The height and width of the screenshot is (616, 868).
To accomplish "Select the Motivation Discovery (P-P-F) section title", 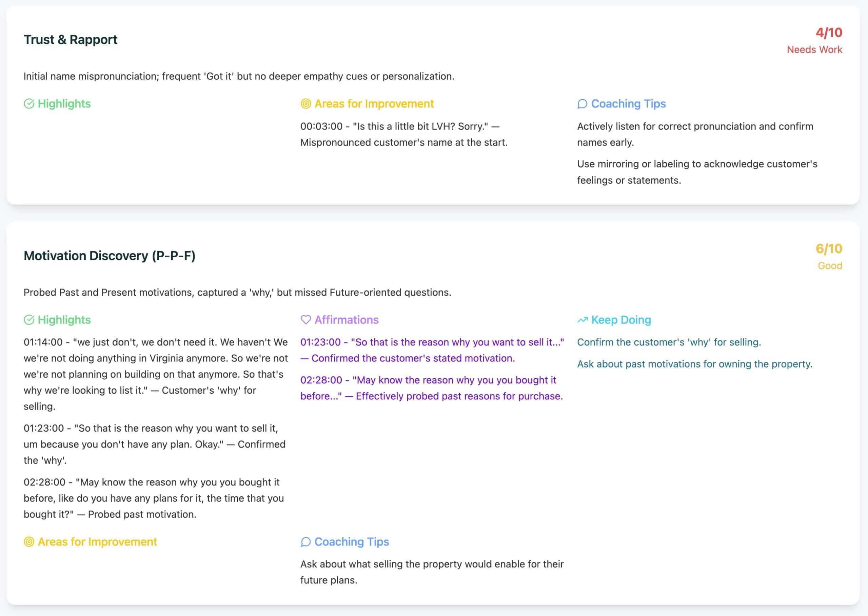I will click(110, 256).
